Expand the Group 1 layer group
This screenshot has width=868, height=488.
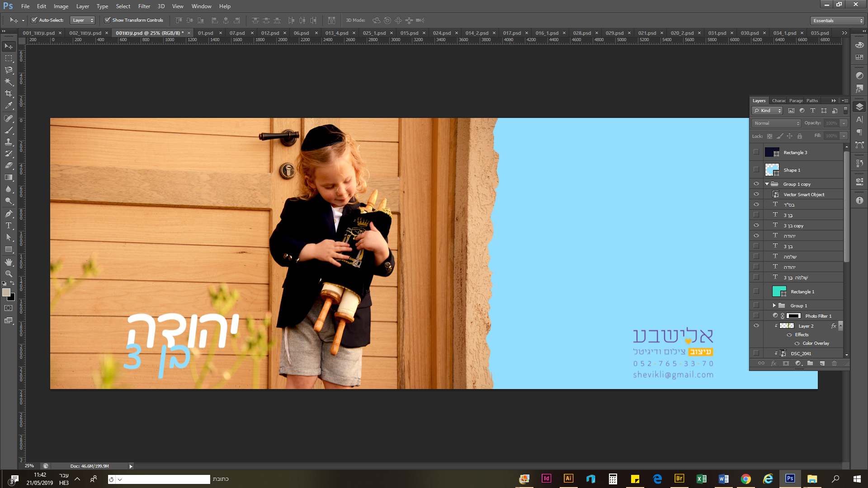pyautogui.click(x=774, y=305)
